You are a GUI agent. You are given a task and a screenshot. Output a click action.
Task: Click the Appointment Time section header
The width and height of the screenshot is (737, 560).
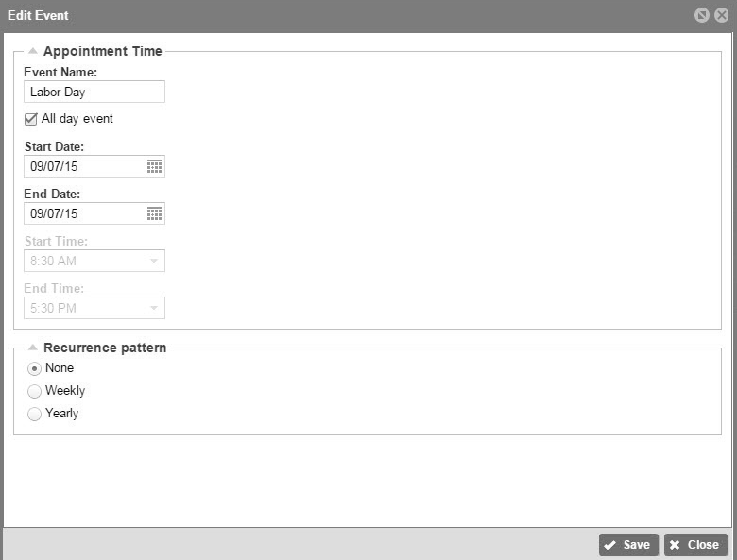(102, 51)
